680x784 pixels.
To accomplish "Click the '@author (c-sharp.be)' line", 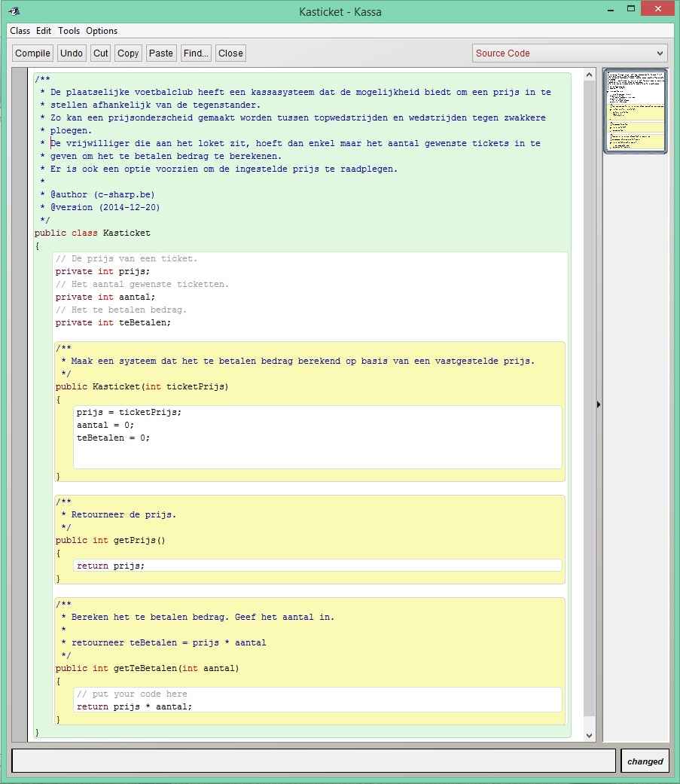I will coord(102,194).
